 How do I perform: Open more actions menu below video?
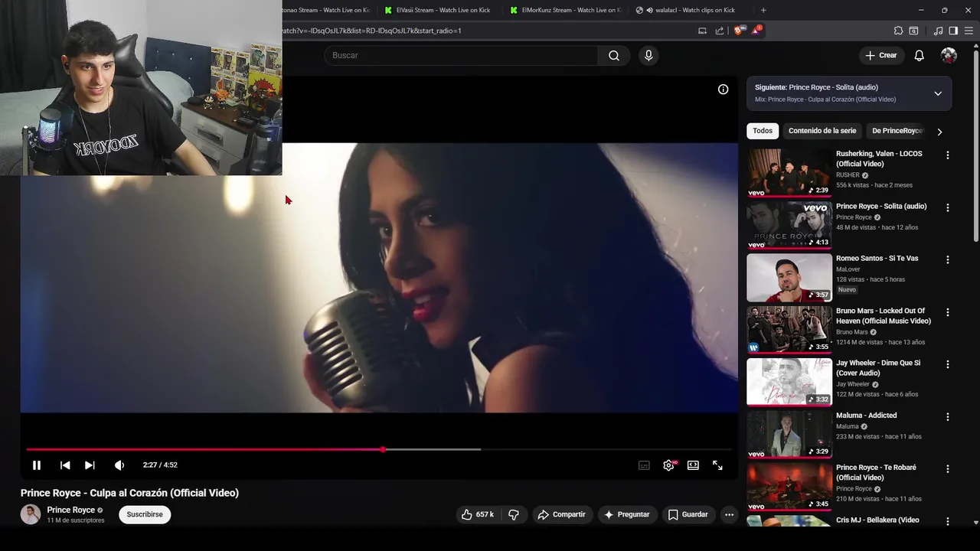click(729, 514)
